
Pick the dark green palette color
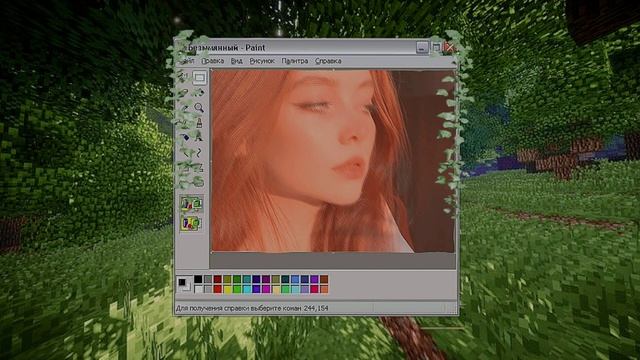(x=237, y=279)
